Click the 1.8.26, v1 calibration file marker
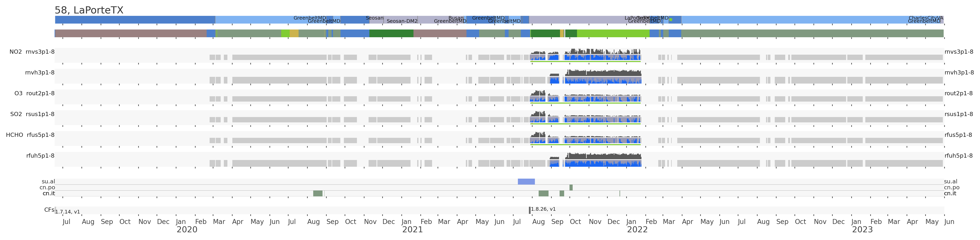Screen dimensions: 980x240 (530, 210)
